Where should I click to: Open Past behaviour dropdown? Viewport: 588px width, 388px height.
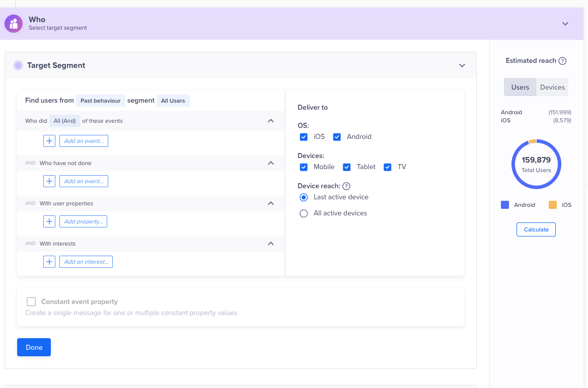[x=101, y=101]
